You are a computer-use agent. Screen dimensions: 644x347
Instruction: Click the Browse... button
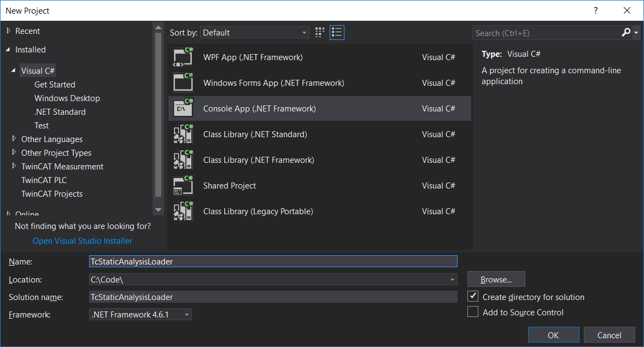(496, 279)
